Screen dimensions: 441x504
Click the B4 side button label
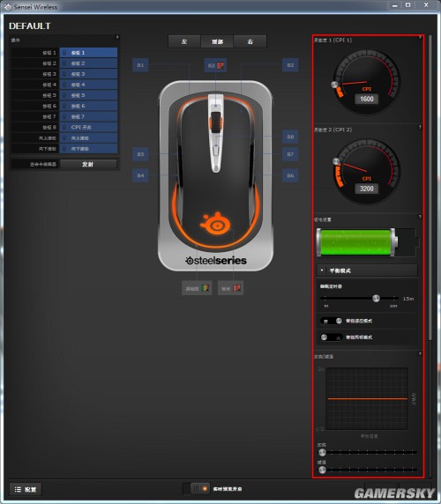pos(140,175)
